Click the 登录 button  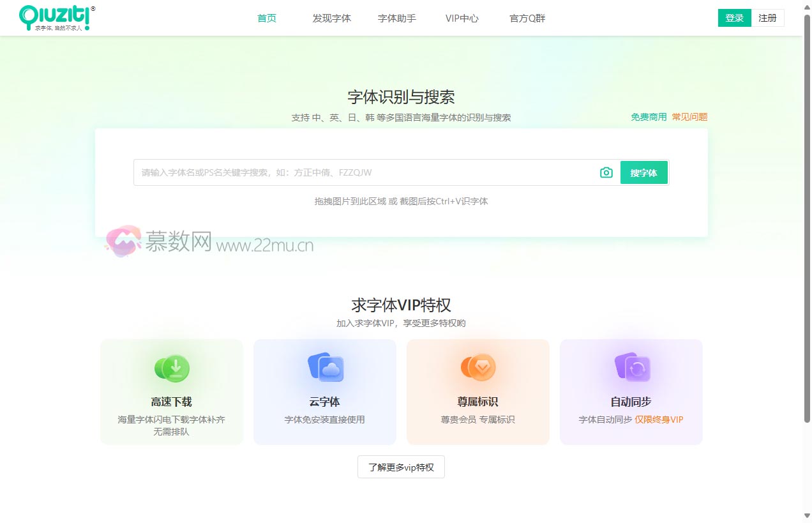(x=733, y=18)
